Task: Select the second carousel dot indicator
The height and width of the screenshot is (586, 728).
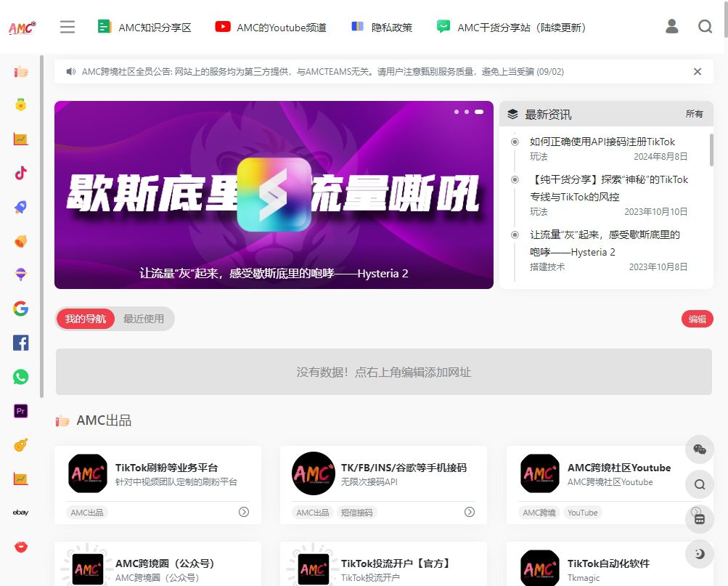Action: click(467, 112)
